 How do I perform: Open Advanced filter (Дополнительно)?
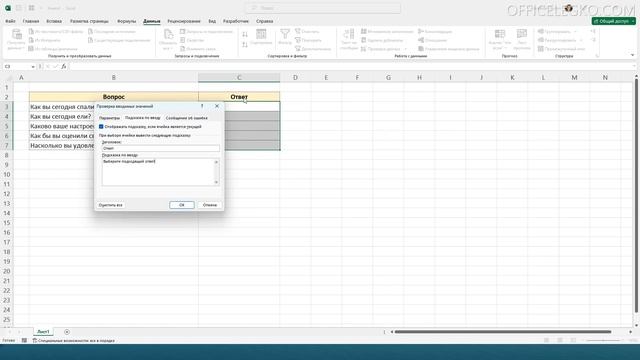(313, 49)
